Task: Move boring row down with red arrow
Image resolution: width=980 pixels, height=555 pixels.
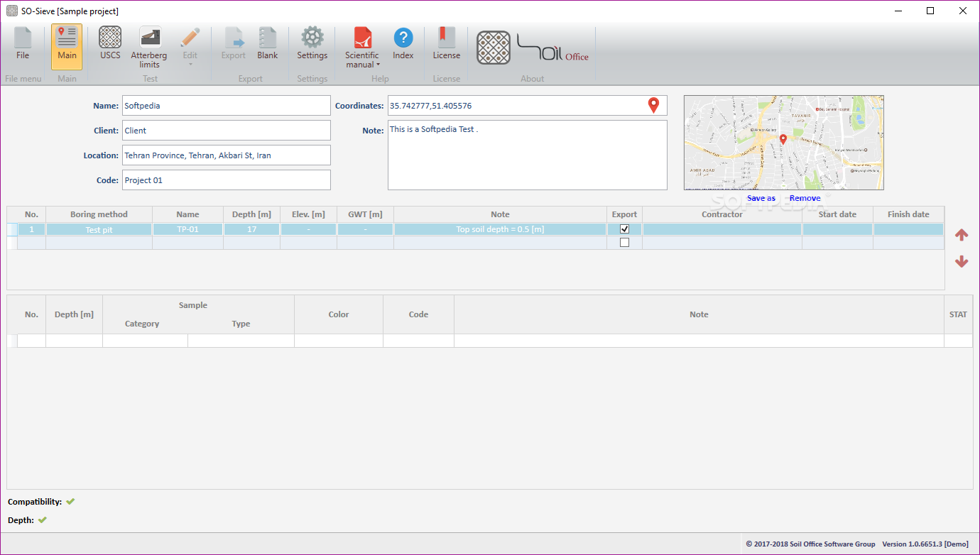Action: coord(962,261)
